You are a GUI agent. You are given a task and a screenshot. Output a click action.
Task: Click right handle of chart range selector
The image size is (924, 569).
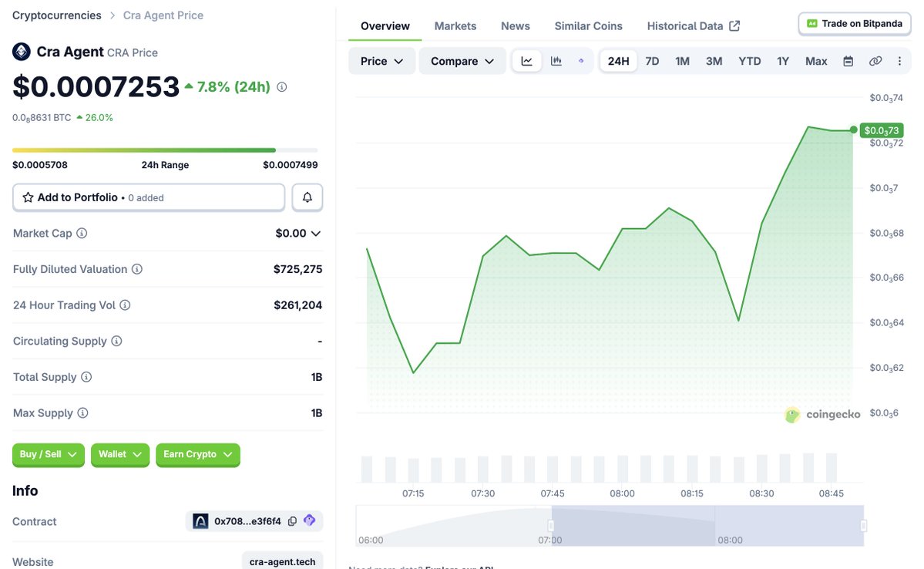[863, 525]
